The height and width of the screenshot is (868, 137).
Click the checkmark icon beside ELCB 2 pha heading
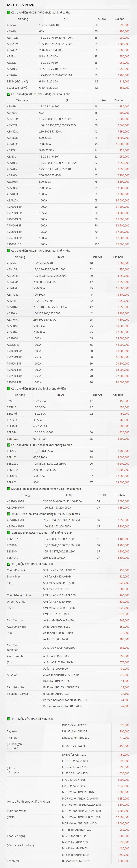point(9,388)
